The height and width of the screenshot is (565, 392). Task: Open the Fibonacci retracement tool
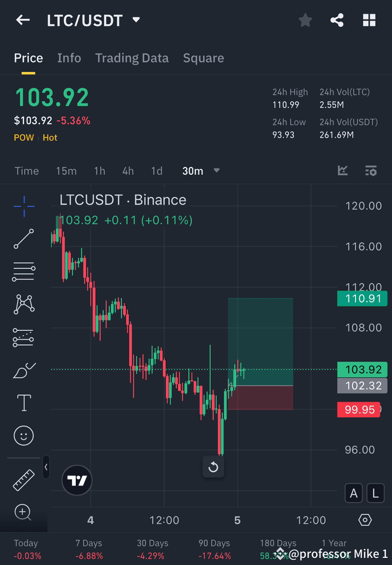click(24, 271)
